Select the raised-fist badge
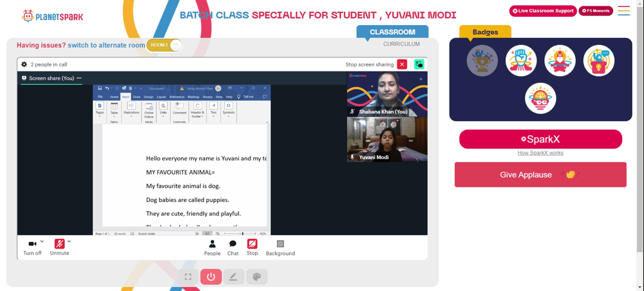 pyautogui.click(x=521, y=61)
